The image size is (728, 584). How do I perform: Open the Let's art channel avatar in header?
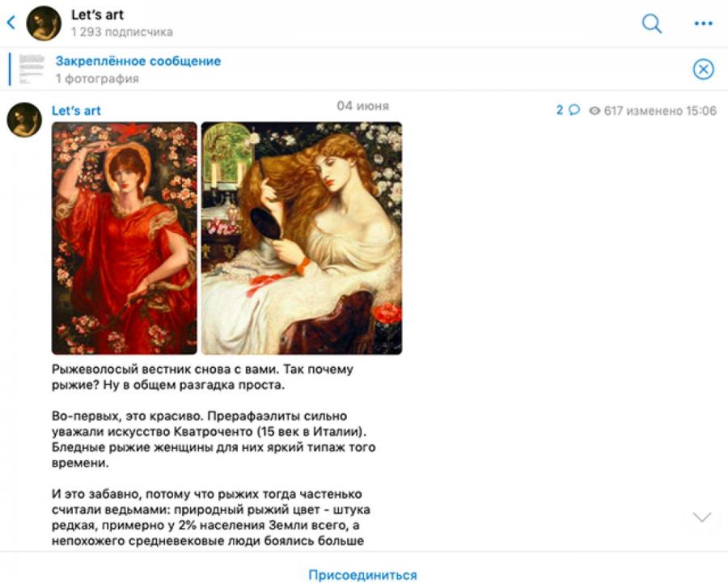click(x=44, y=23)
